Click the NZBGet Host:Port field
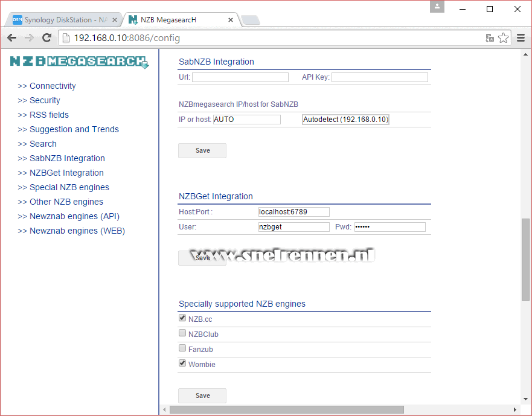 [294, 212]
